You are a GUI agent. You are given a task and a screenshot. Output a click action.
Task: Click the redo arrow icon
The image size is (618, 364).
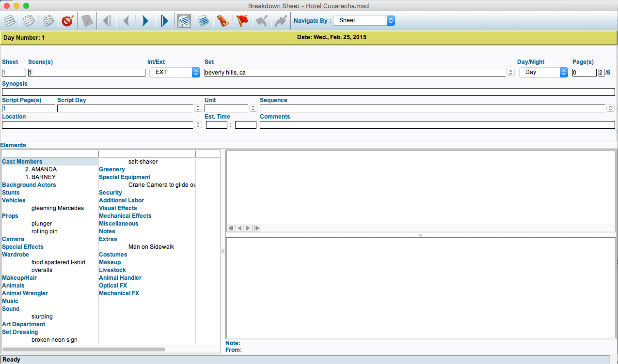tap(281, 21)
